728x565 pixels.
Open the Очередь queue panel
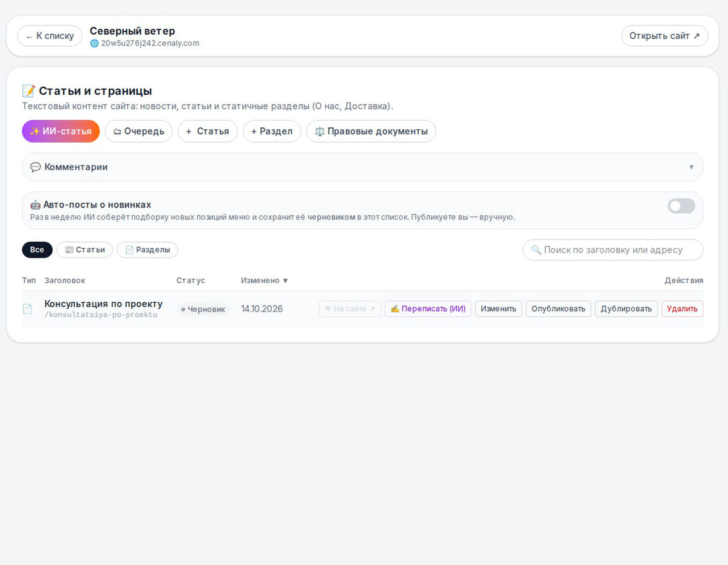139,131
